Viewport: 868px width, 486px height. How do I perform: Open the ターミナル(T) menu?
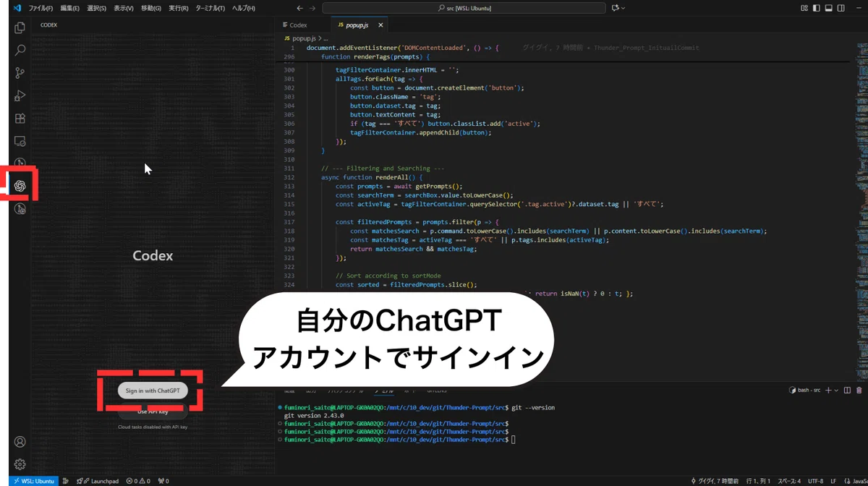[210, 8]
